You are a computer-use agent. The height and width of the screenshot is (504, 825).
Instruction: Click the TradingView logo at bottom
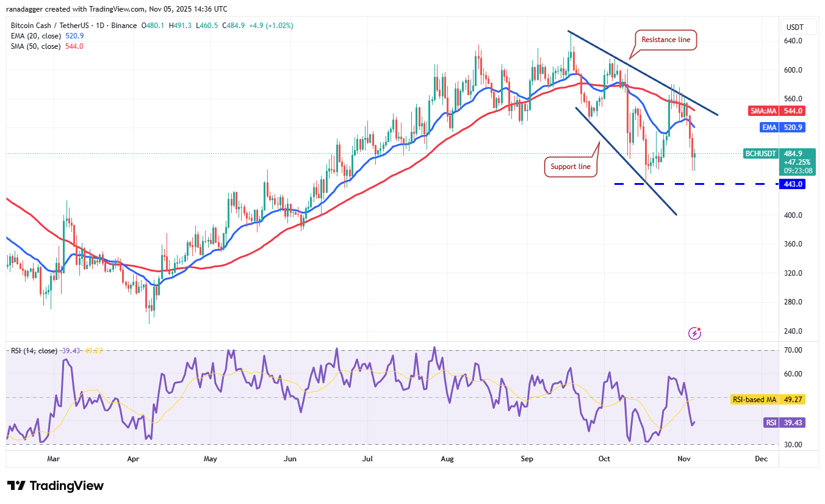[x=56, y=486]
